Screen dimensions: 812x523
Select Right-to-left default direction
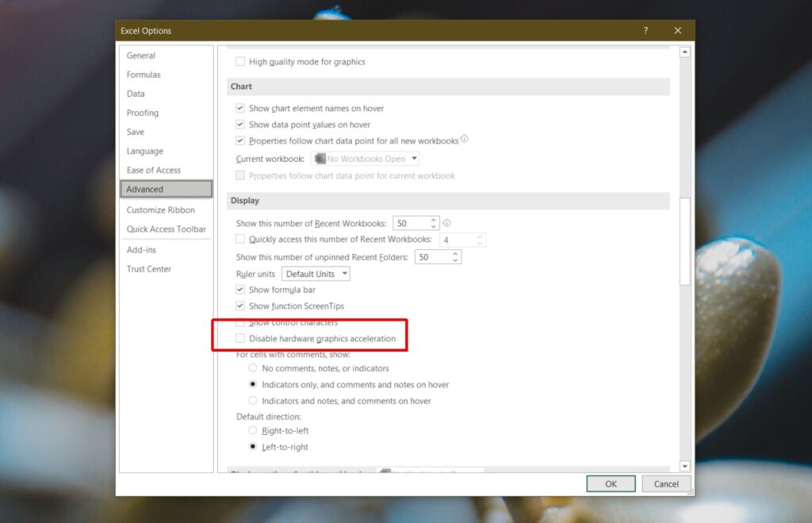point(252,431)
